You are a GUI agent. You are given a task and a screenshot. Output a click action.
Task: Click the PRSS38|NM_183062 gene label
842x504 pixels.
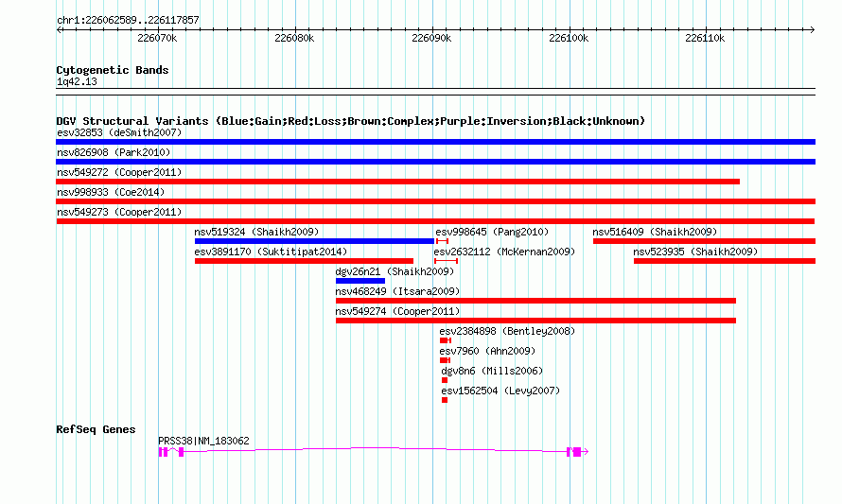click(203, 442)
